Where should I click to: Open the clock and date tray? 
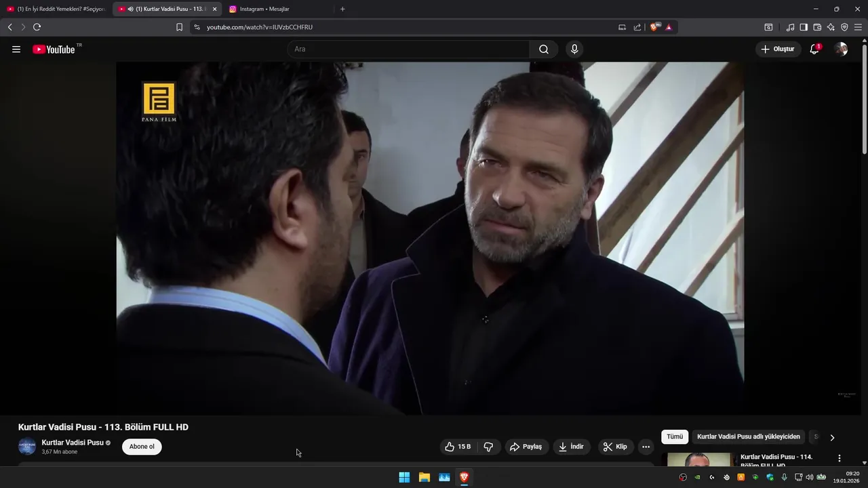[x=848, y=477]
